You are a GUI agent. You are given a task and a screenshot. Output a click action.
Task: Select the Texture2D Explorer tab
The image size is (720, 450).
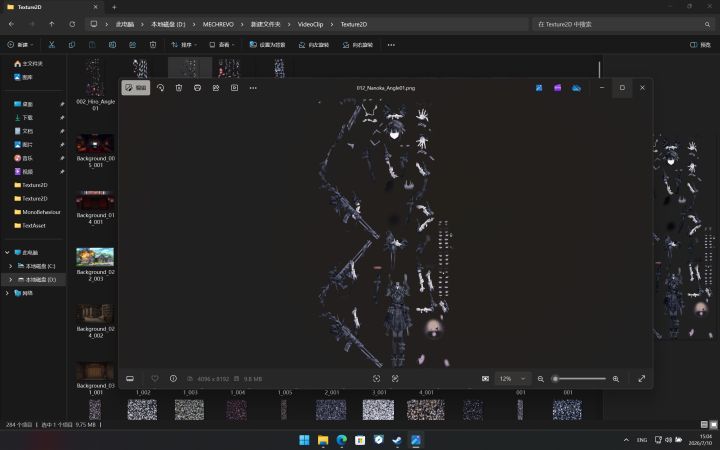tap(51, 7)
